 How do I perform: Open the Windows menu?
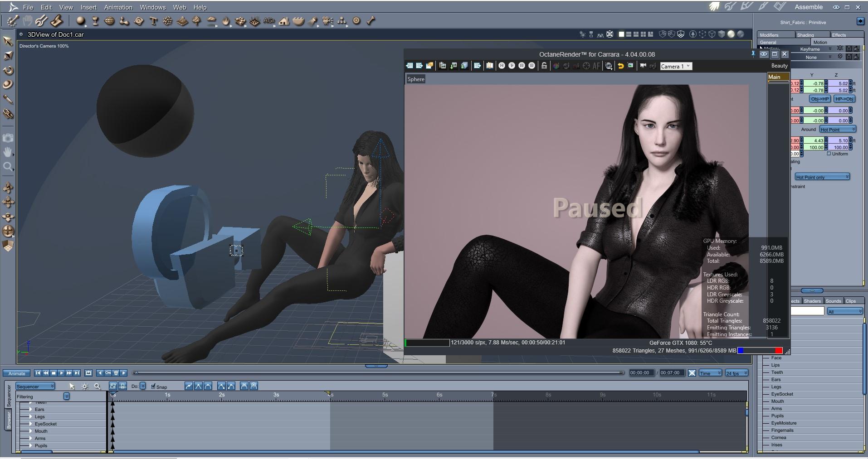coord(153,7)
